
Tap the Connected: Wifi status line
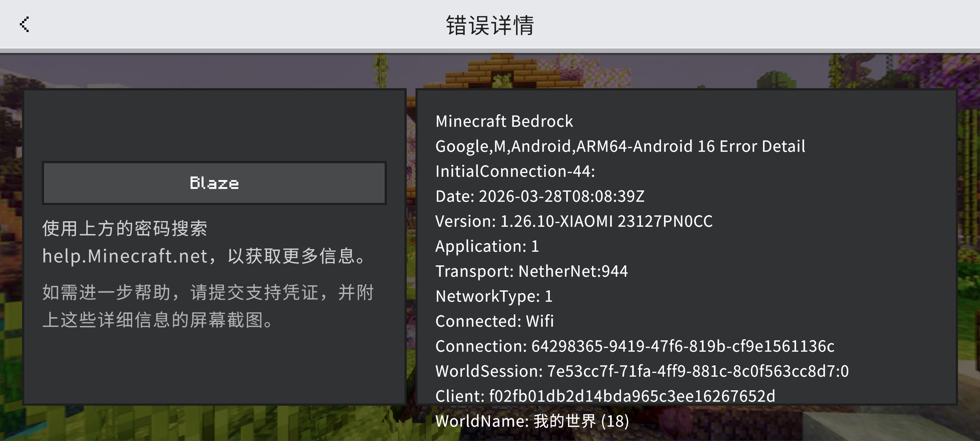494,322
